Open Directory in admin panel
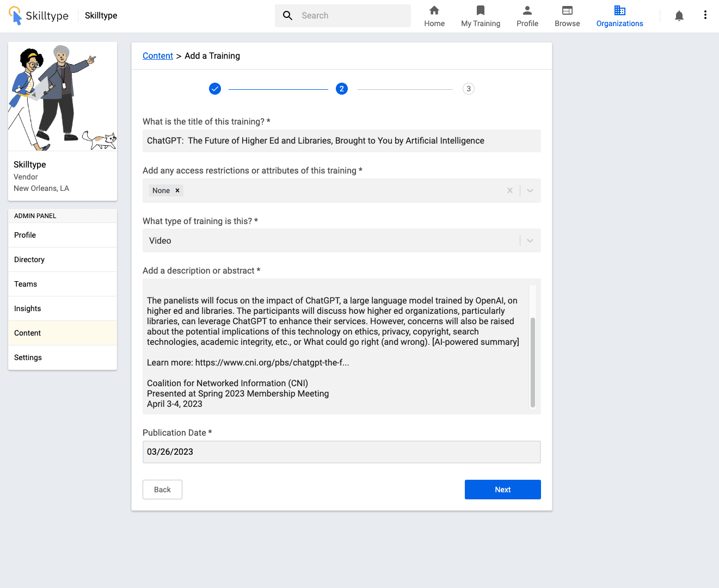 pos(63,259)
